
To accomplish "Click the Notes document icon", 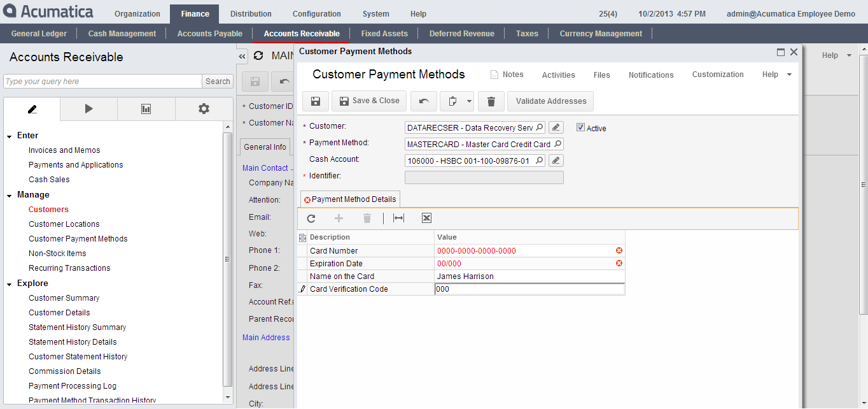I will (494, 75).
